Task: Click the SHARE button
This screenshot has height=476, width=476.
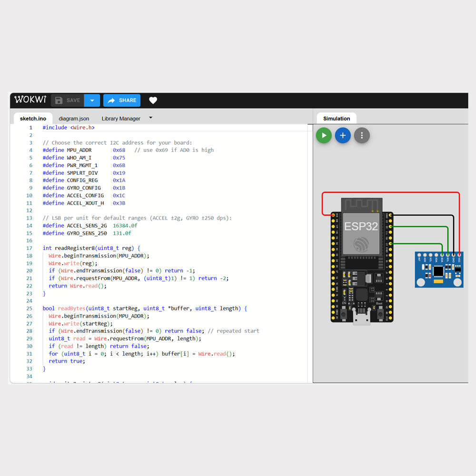Action: [122, 100]
